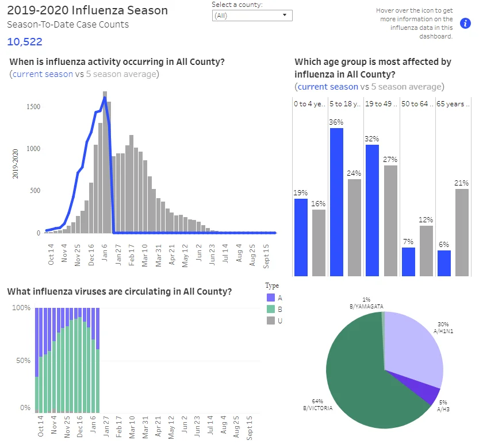Click the 2019-2020 vertical axis title
Viewport: 483px width, 448px height.
point(15,163)
